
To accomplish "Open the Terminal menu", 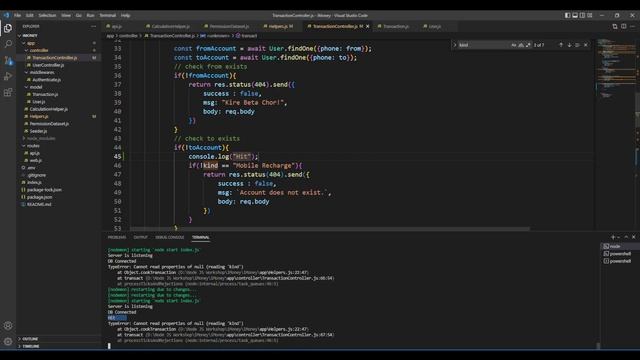I will [x=107, y=16].
